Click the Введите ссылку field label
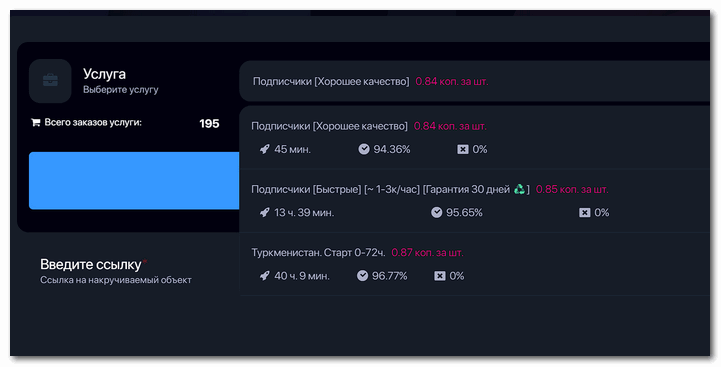721x367 pixels. click(91, 264)
